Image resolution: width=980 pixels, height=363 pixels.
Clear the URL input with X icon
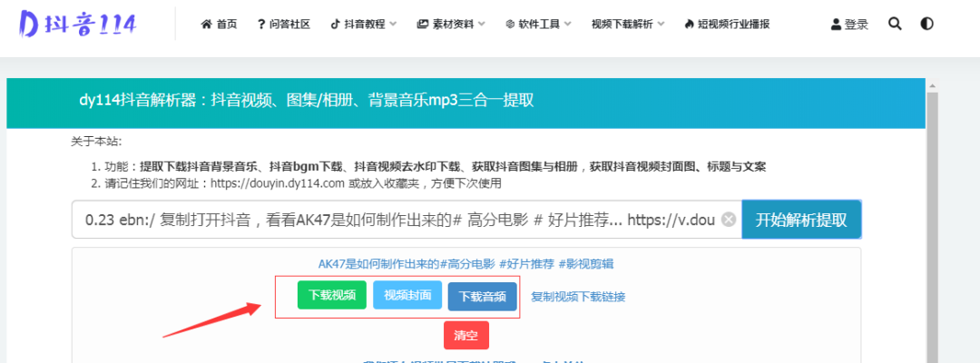point(728,220)
